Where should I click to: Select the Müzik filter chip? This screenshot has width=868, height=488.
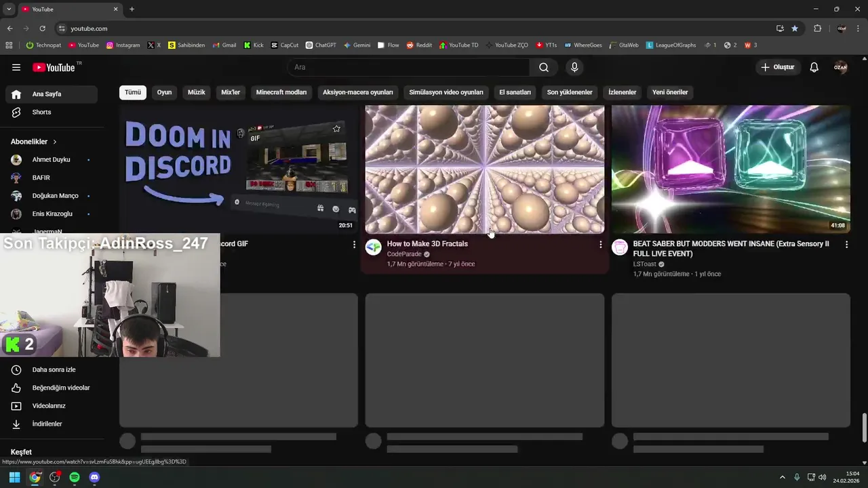pos(197,92)
